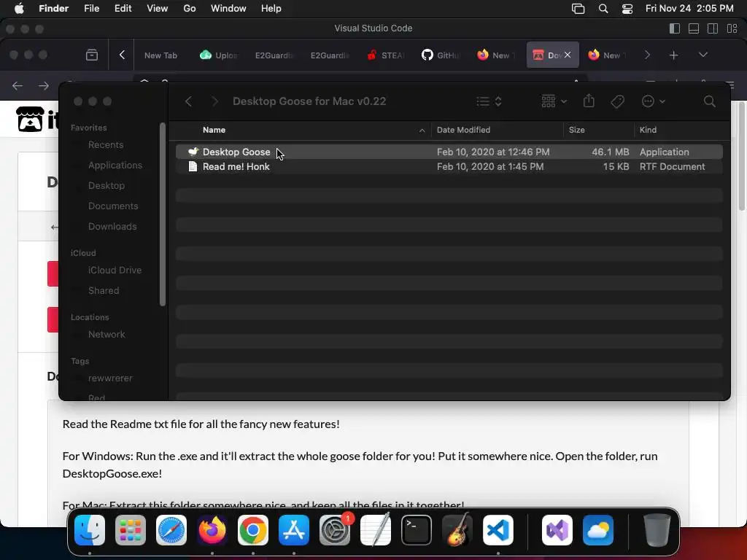Select Applications in Finder sidebar
747x560 pixels.
click(x=115, y=166)
